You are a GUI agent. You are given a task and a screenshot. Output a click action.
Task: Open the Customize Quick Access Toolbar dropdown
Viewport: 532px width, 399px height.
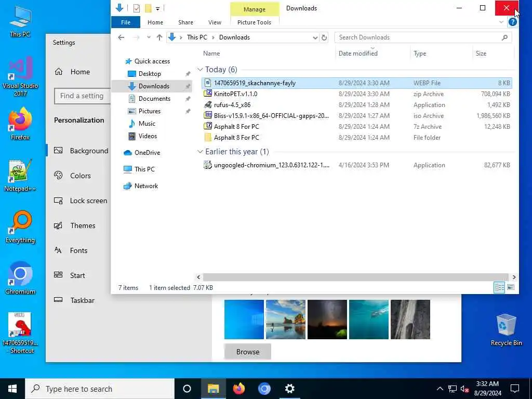pyautogui.click(x=158, y=8)
